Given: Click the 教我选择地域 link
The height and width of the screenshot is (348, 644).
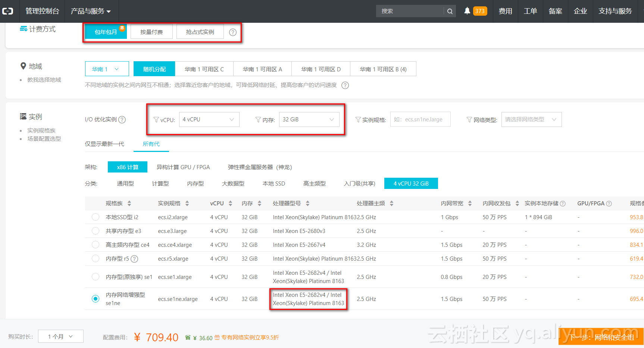Looking at the screenshot, I should [x=44, y=80].
